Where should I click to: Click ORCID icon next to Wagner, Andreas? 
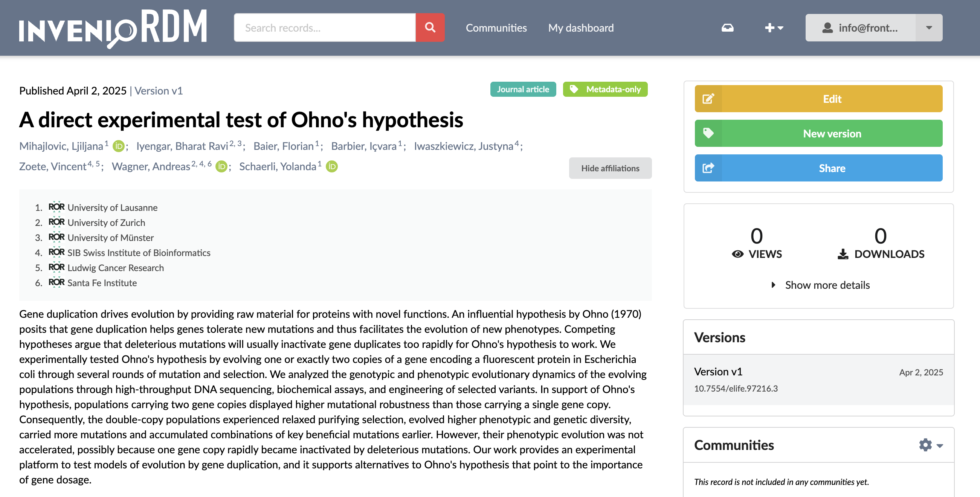pos(221,166)
